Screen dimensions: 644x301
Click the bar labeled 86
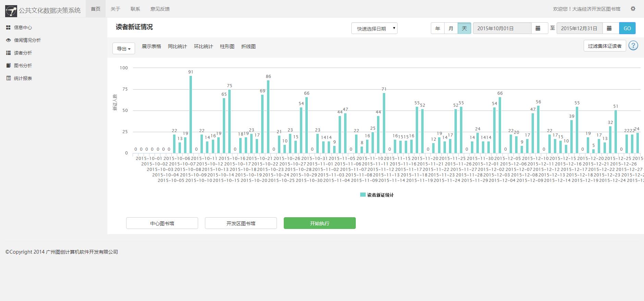coord(268,117)
